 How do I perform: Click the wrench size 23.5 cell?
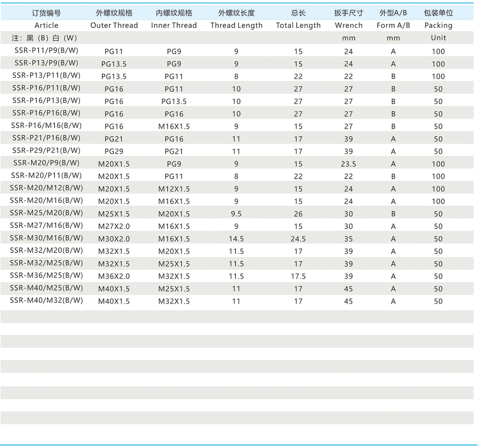point(348,164)
